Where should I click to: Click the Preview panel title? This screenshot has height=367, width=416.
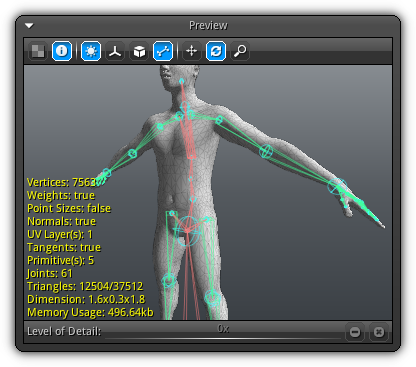tap(208, 25)
